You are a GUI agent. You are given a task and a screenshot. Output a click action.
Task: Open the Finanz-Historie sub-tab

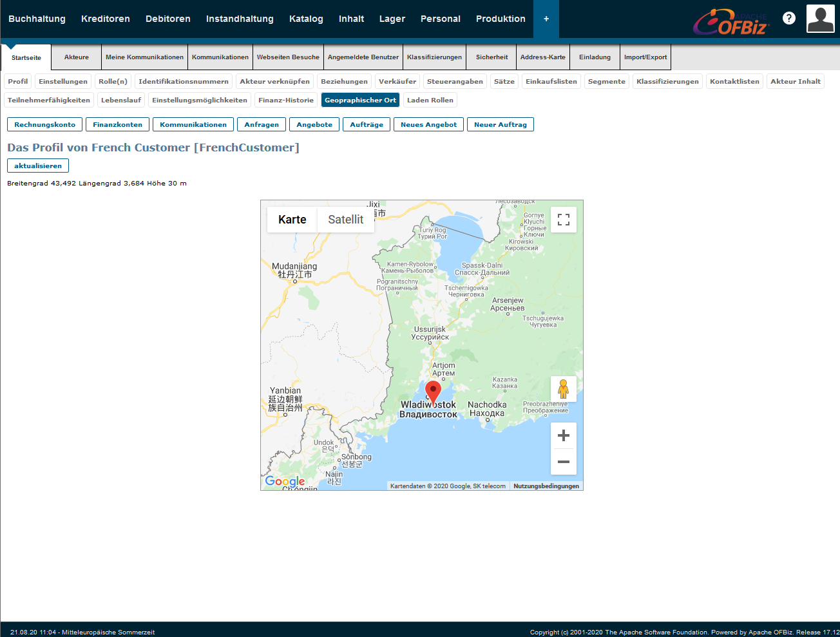pos(286,100)
